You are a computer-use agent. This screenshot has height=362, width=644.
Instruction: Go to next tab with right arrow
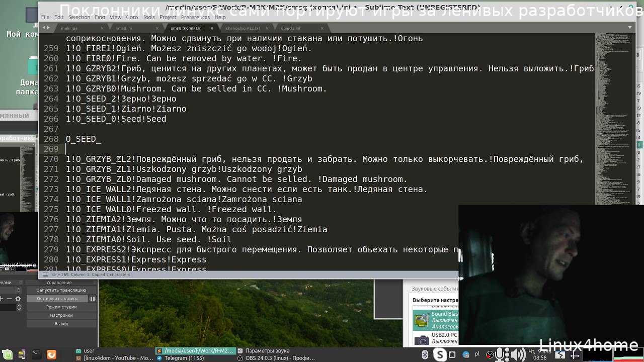[48, 28]
